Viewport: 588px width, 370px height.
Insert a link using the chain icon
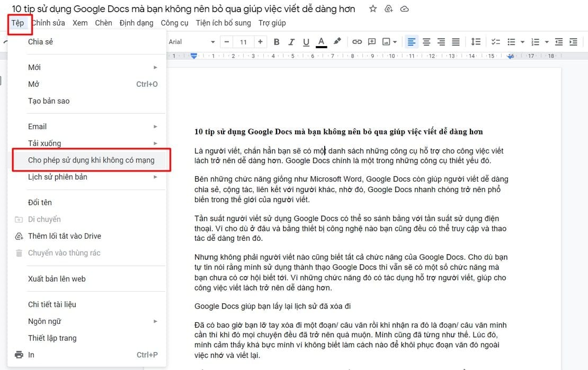[357, 42]
